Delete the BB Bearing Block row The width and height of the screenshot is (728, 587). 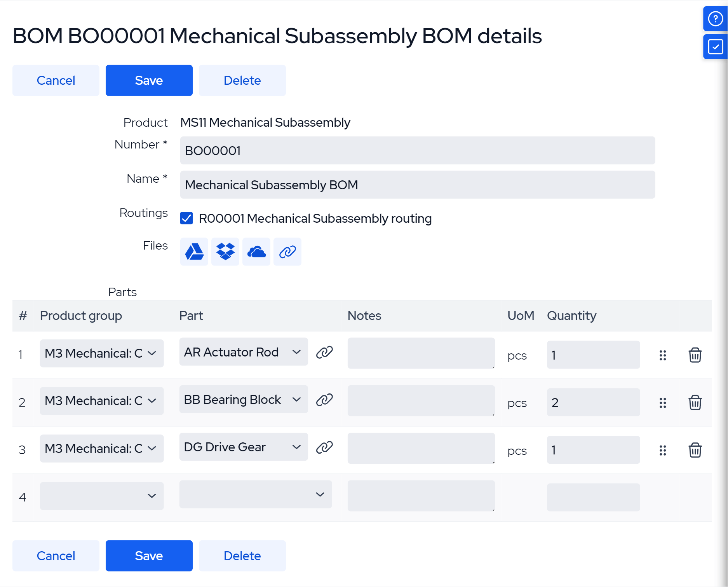point(695,403)
